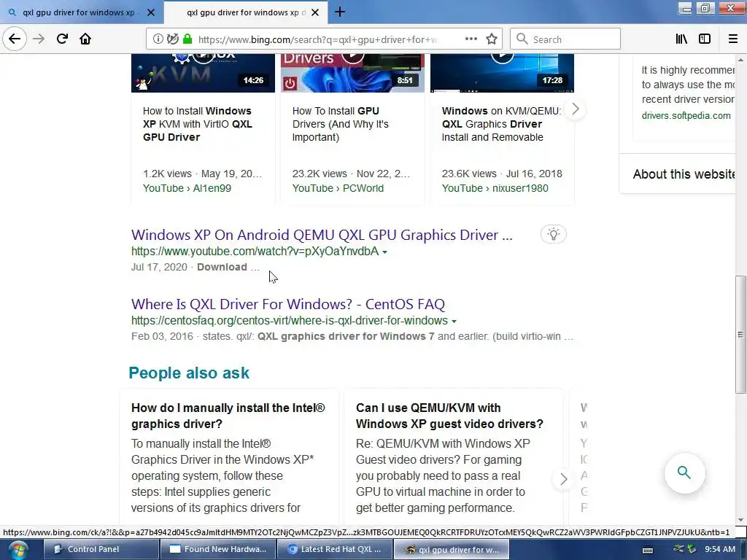Screen dimensions: 747x560
Task: Open YouTube › PCWorld channel link
Action: click(338, 188)
